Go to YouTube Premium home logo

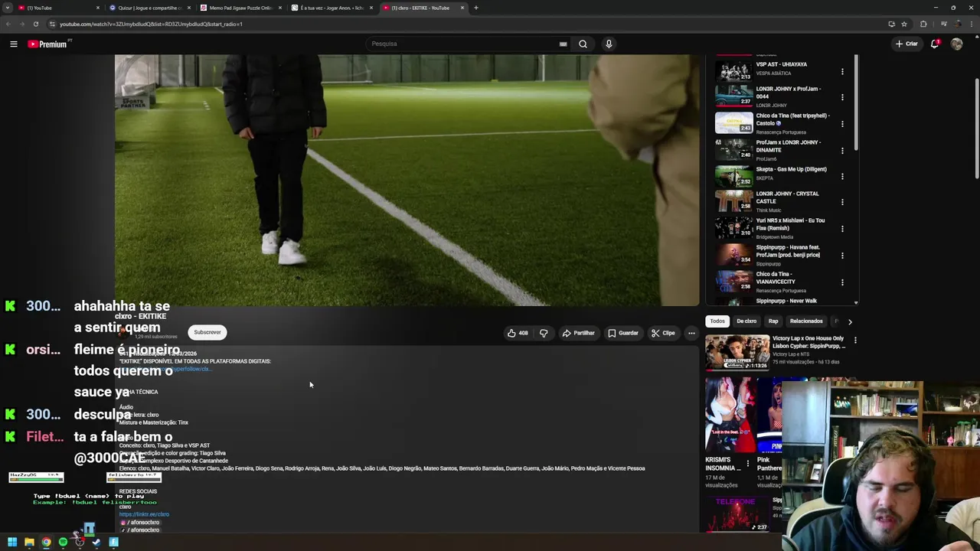(48, 44)
